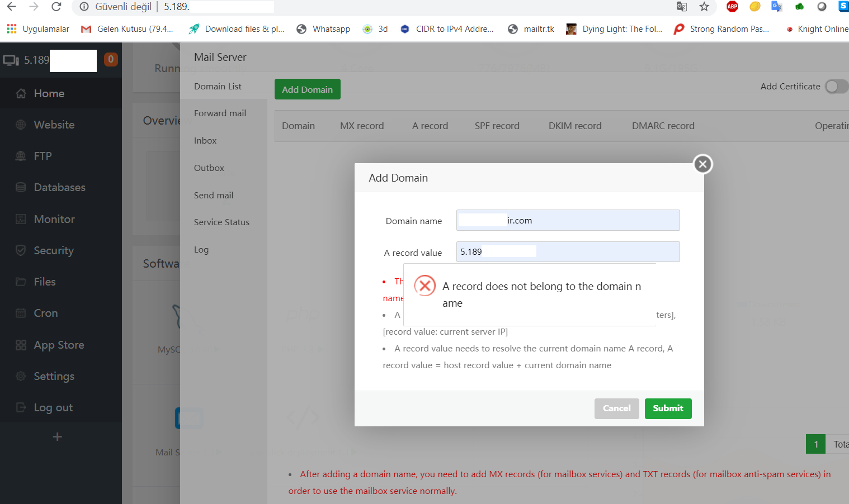Click the plus icon below Log out
Image resolution: width=849 pixels, height=504 pixels.
coord(57,436)
